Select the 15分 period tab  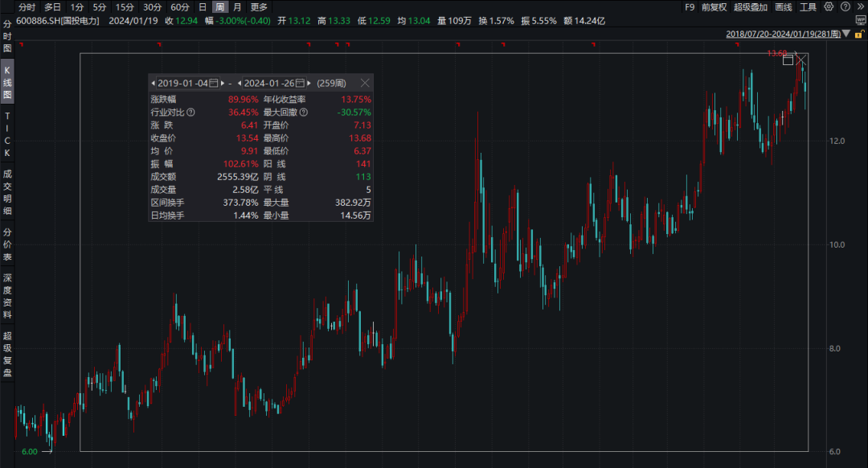coord(125,7)
